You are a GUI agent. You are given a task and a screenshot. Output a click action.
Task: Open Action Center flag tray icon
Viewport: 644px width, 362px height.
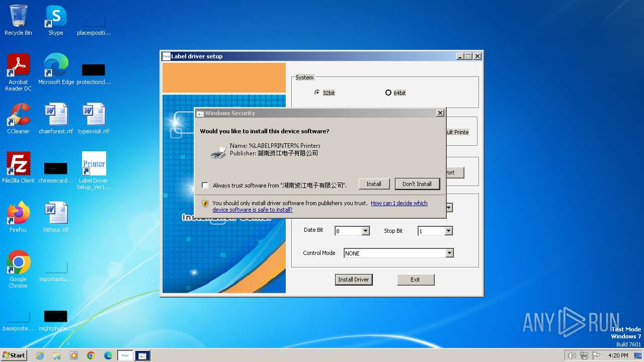(x=596, y=355)
